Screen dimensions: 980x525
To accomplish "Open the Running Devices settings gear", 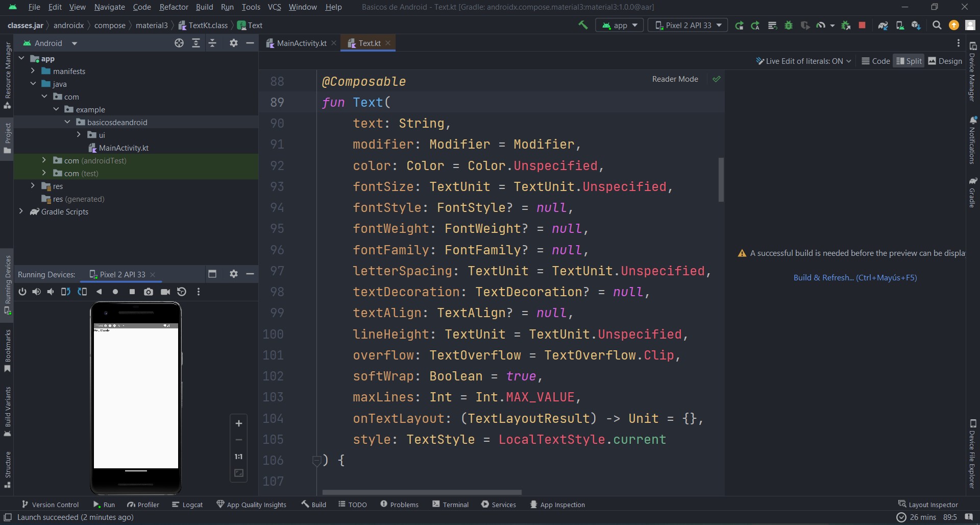I will (x=233, y=274).
